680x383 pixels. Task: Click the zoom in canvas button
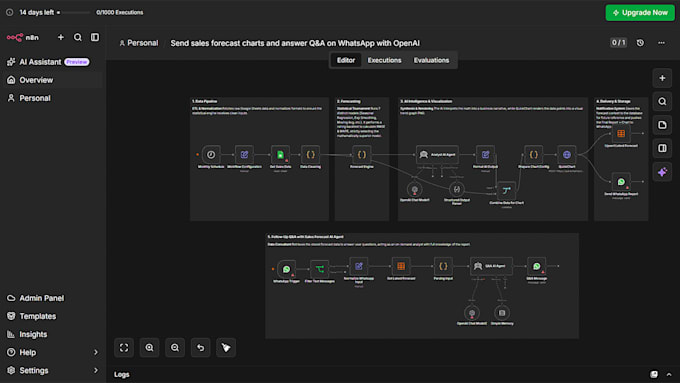coord(149,348)
